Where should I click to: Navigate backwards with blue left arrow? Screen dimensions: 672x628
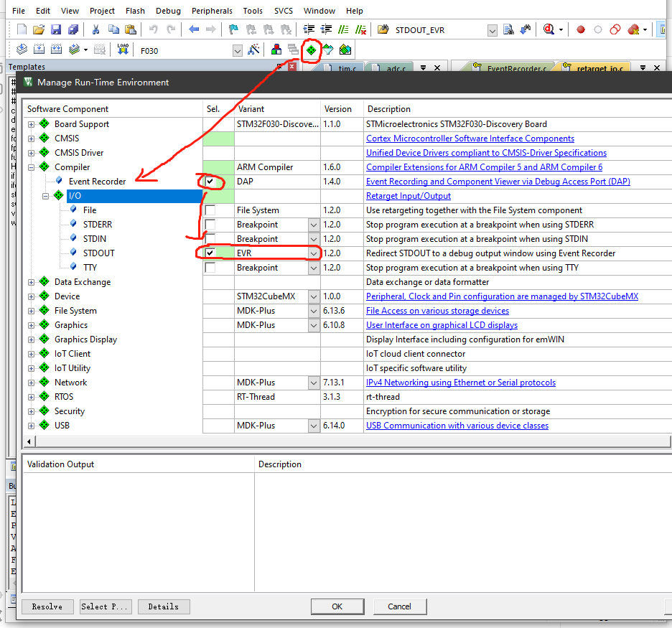(x=194, y=29)
